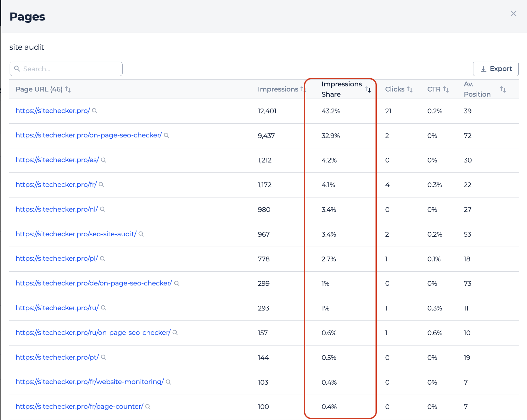The image size is (527, 420).
Task: Click magnifier icon beside English on-page-seo-checker URL
Action: [167, 136]
